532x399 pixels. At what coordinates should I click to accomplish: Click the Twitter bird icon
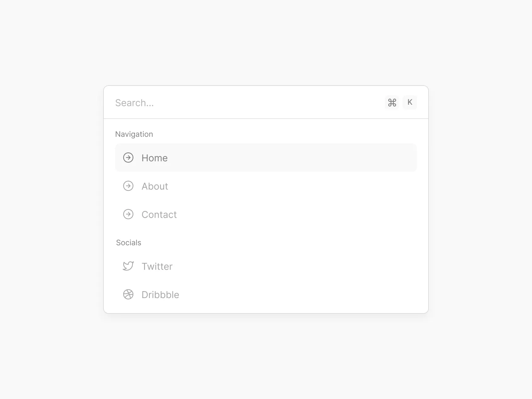tap(128, 266)
